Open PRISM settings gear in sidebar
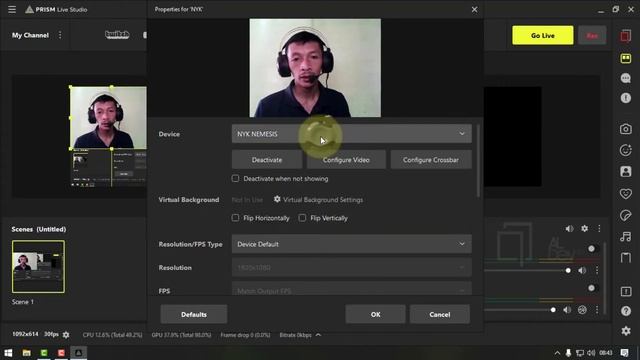Screen dimensions: 640x360 (625, 331)
